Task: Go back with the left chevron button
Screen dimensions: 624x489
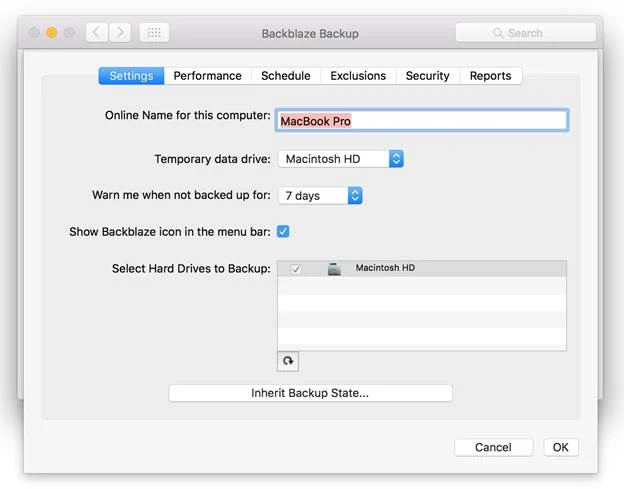Action: point(97,32)
